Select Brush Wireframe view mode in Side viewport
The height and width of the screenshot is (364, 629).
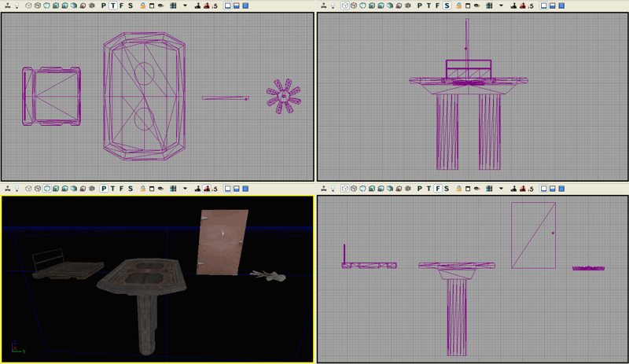(344, 6)
